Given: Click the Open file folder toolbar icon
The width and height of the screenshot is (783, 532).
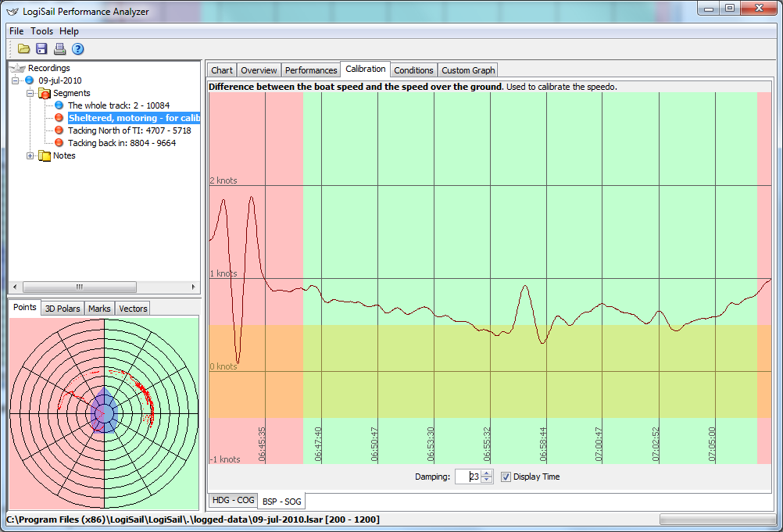Looking at the screenshot, I should click(x=24, y=49).
